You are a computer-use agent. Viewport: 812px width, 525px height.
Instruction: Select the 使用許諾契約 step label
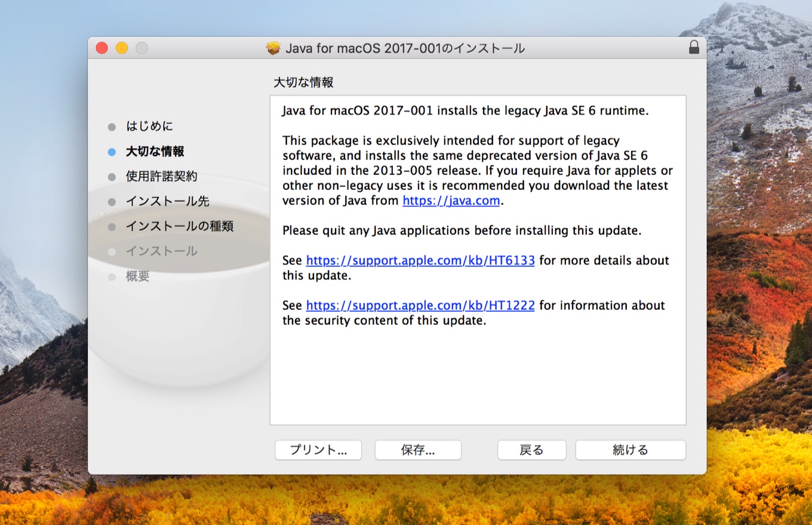[161, 177]
